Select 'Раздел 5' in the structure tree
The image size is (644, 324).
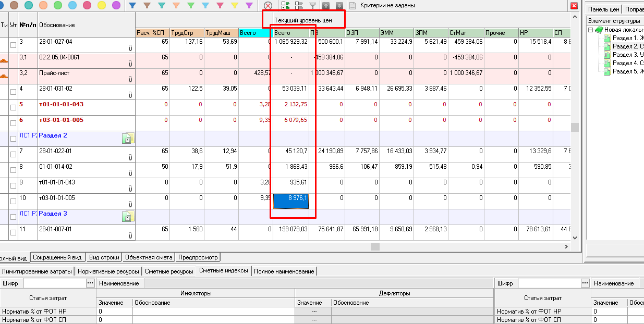pyautogui.click(x=628, y=71)
